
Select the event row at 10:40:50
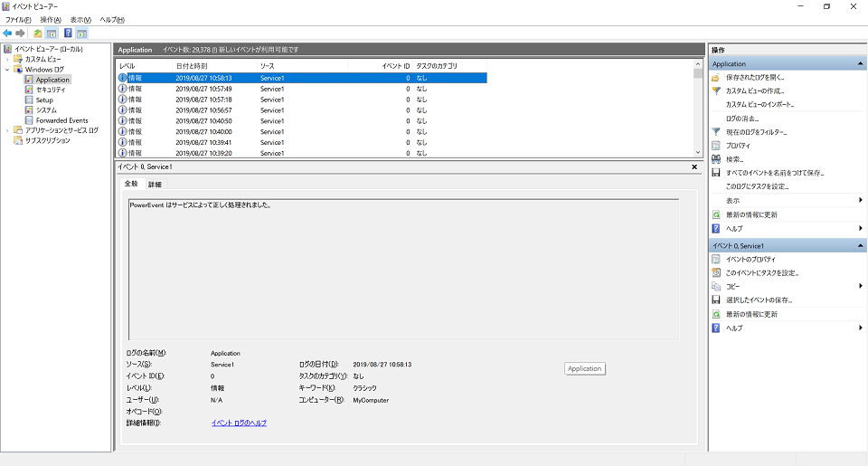302,120
